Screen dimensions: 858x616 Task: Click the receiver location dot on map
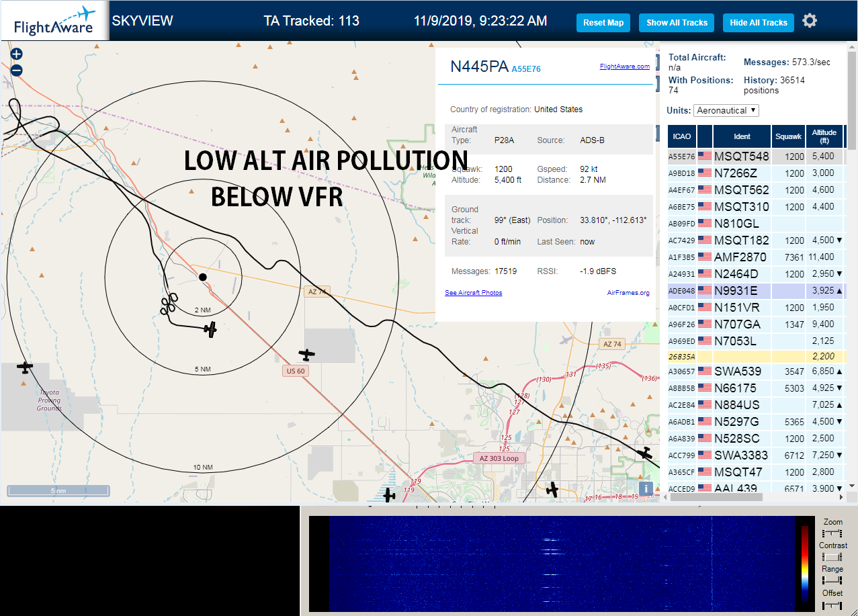pos(203,277)
